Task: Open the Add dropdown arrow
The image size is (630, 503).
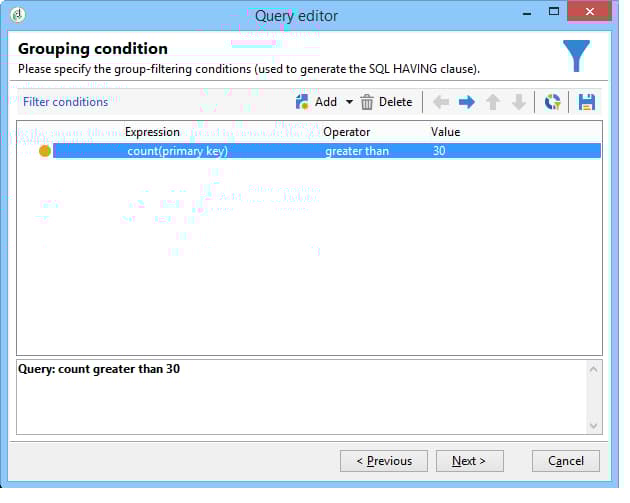Action: pyautogui.click(x=350, y=102)
